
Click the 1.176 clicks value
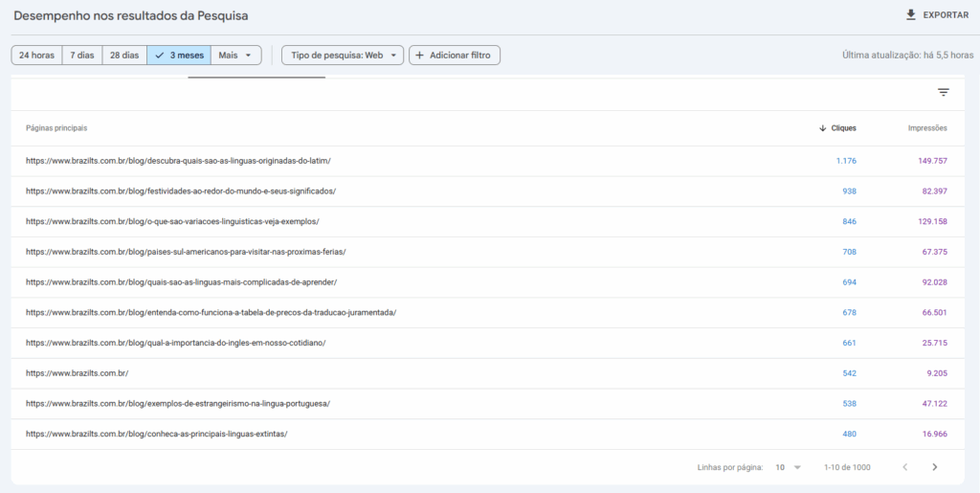click(845, 161)
